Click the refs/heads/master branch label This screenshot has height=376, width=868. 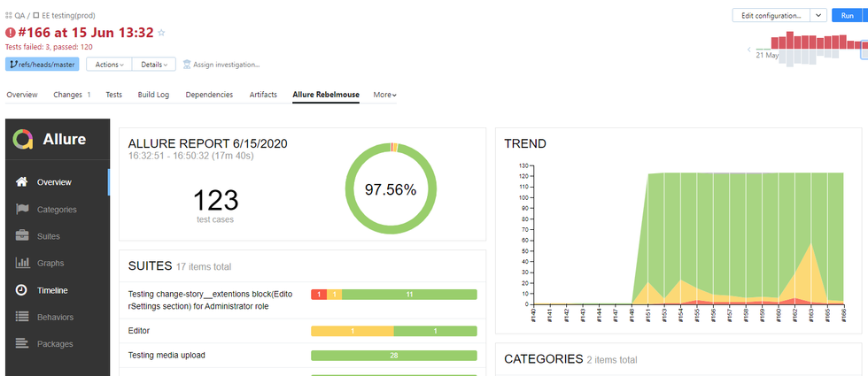[43, 65]
